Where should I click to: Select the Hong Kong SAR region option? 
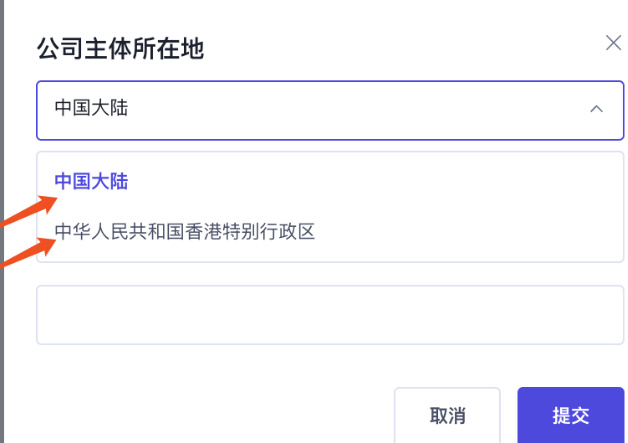pos(185,232)
